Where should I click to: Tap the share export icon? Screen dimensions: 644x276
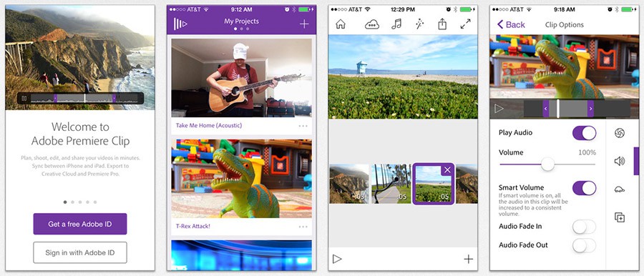click(x=442, y=24)
